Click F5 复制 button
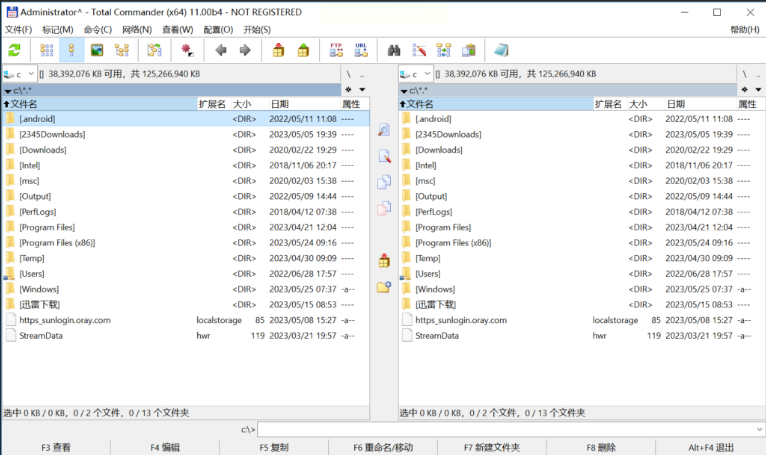The width and height of the screenshot is (766, 455). (x=274, y=447)
